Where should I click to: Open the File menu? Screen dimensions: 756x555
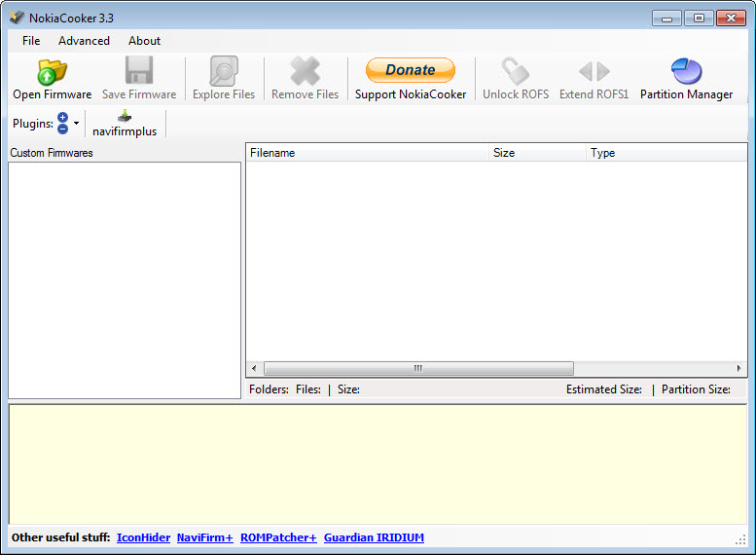click(x=31, y=41)
